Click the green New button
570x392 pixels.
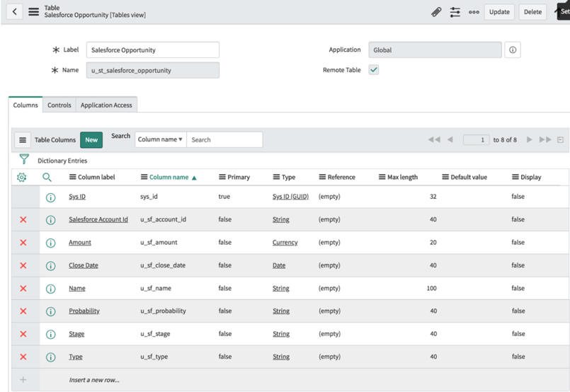[91, 140]
